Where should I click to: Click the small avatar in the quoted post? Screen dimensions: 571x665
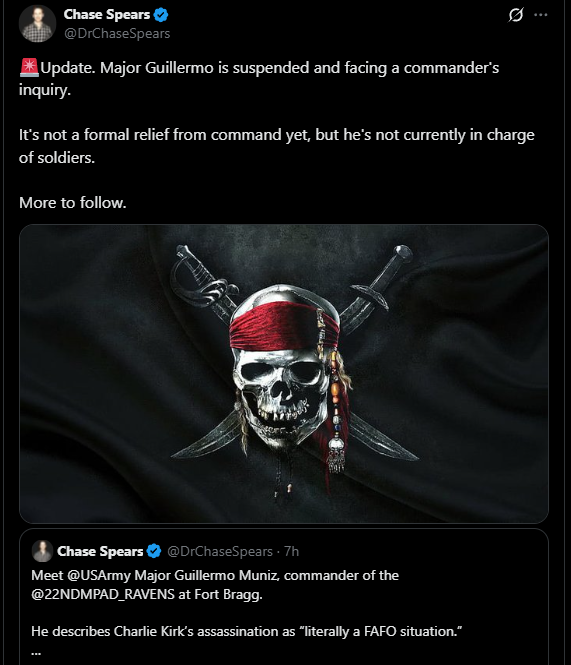pyautogui.click(x=42, y=551)
